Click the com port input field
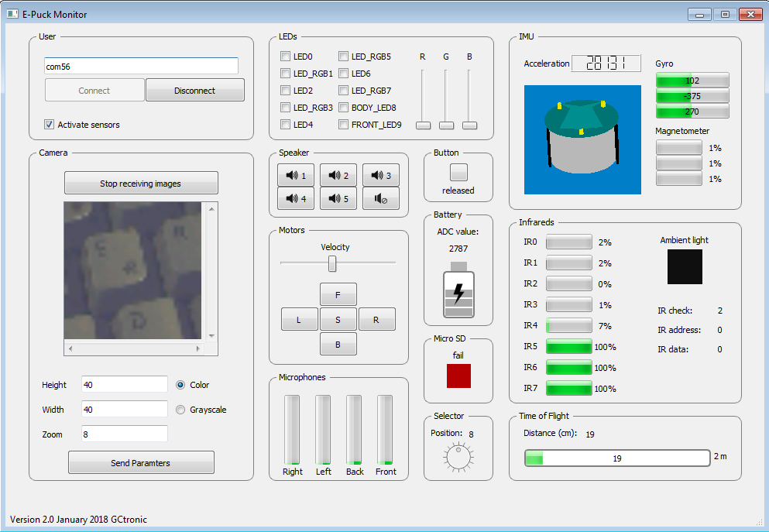The image size is (769, 532). point(141,67)
